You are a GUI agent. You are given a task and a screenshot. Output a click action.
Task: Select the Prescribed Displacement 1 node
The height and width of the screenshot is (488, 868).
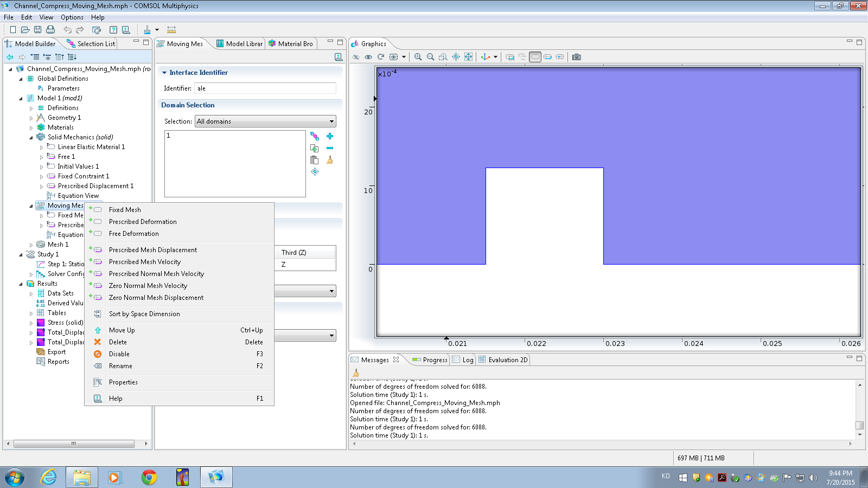coord(95,186)
